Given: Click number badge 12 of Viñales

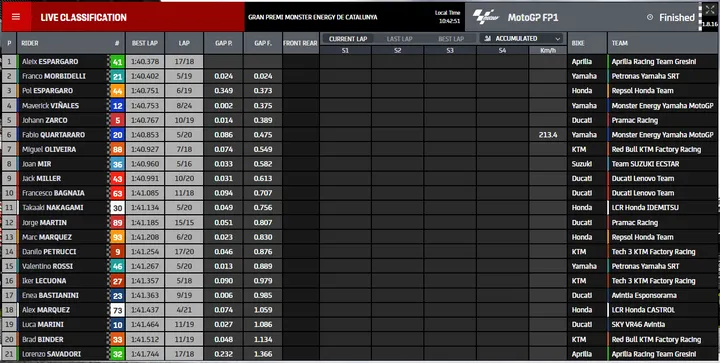Looking at the screenshot, I should pos(118,106).
